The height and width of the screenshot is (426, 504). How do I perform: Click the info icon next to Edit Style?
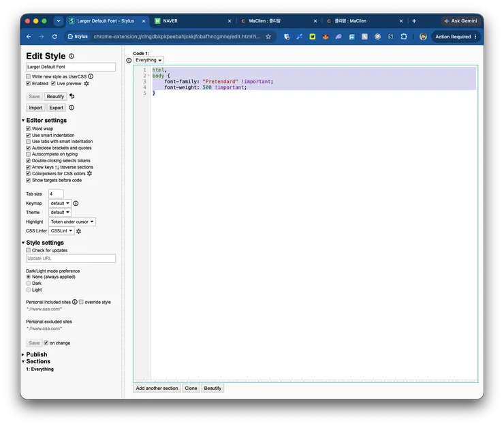coord(72,56)
